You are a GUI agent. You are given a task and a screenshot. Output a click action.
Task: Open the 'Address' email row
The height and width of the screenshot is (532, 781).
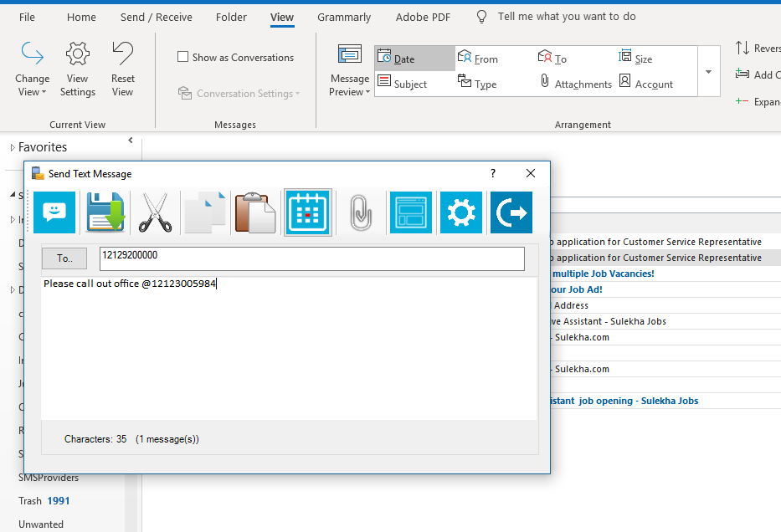pyautogui.click(x=665, y=305)
